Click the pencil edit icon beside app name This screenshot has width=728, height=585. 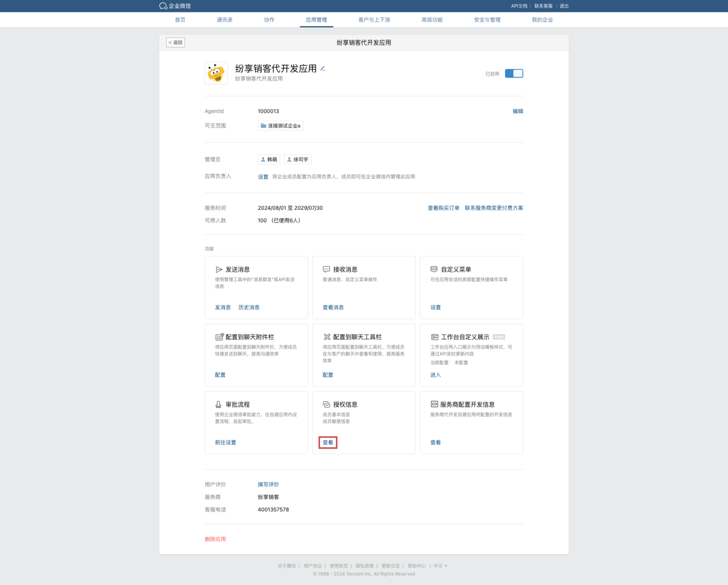322,68
